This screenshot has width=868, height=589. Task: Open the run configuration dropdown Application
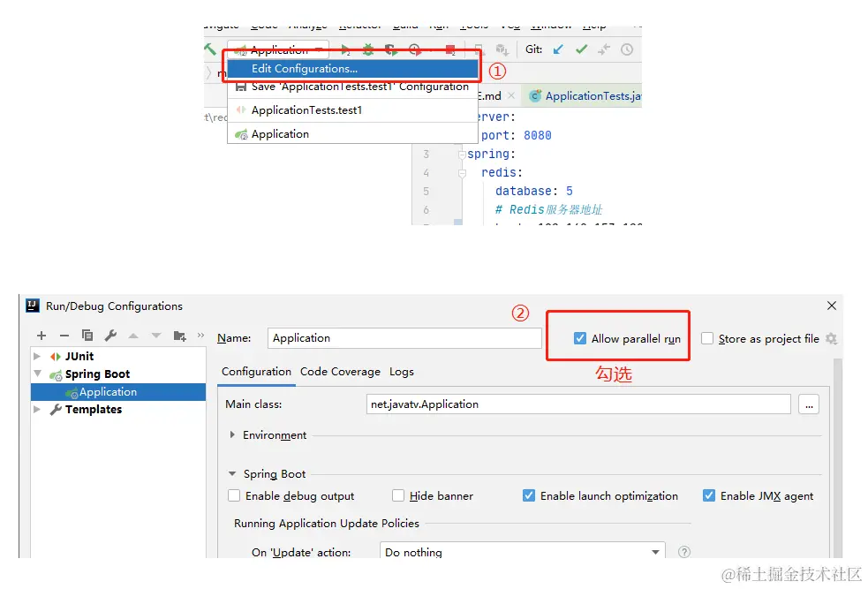pos(278,49)
